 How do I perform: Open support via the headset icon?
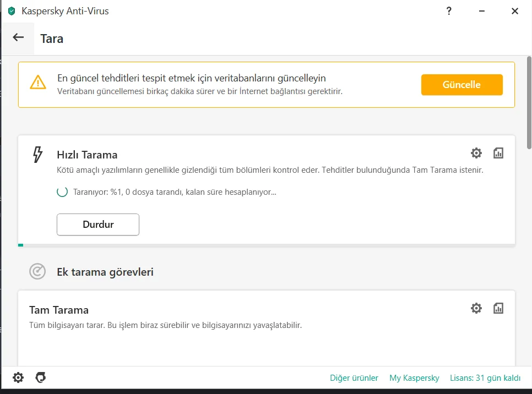[x=39, y=377]
